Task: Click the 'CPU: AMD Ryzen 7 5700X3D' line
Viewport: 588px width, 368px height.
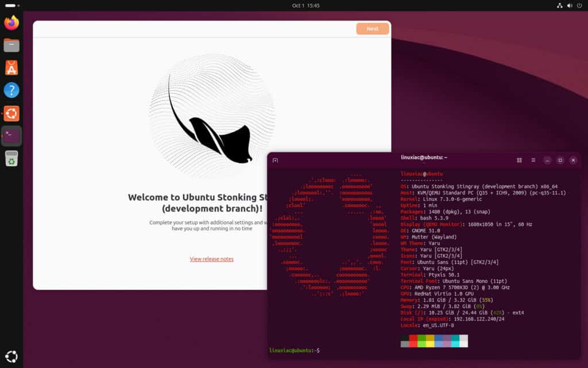Action: 455,287
